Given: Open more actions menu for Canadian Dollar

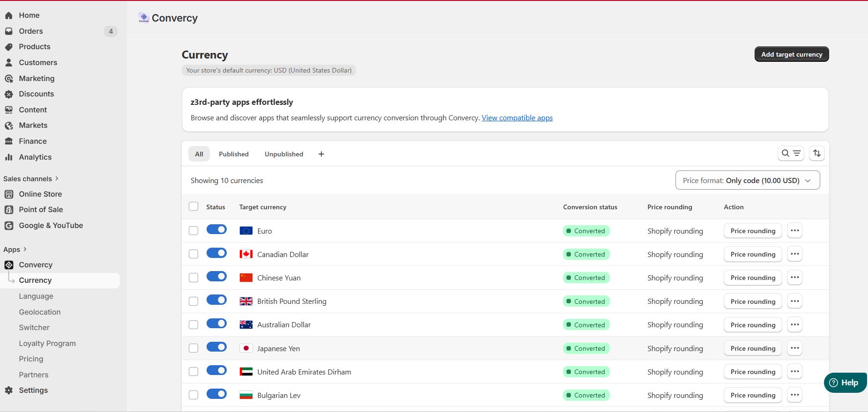Looking at the screenshot, I should tap(794, 254).
